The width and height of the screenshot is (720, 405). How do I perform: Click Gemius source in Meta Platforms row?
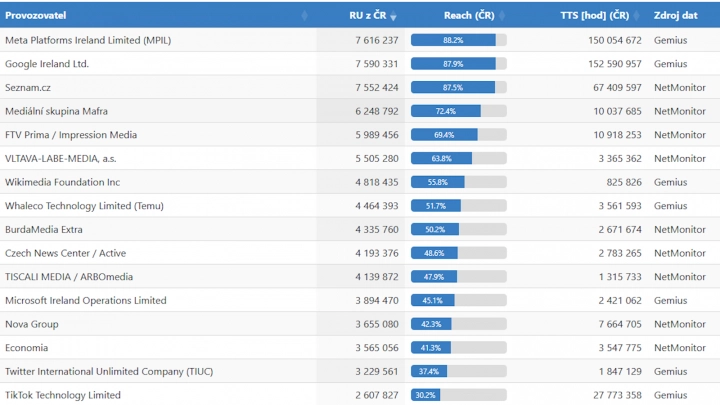click(670, 40)
